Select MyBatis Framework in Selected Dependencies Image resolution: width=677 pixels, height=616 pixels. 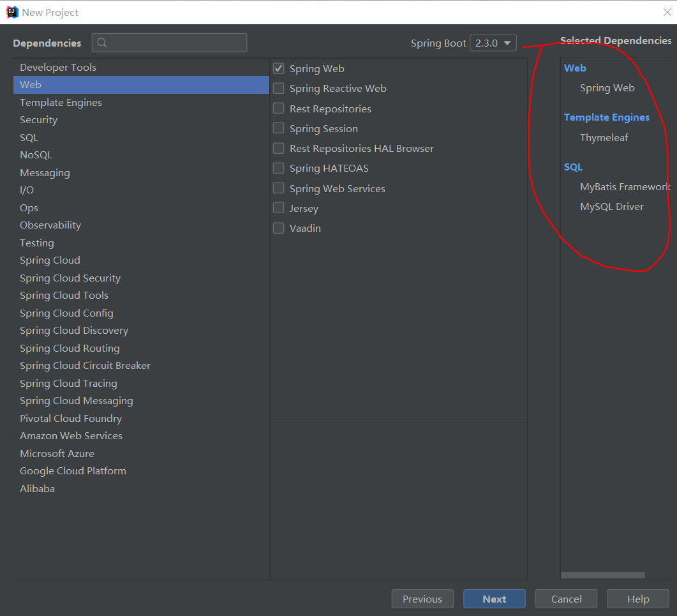625,186
